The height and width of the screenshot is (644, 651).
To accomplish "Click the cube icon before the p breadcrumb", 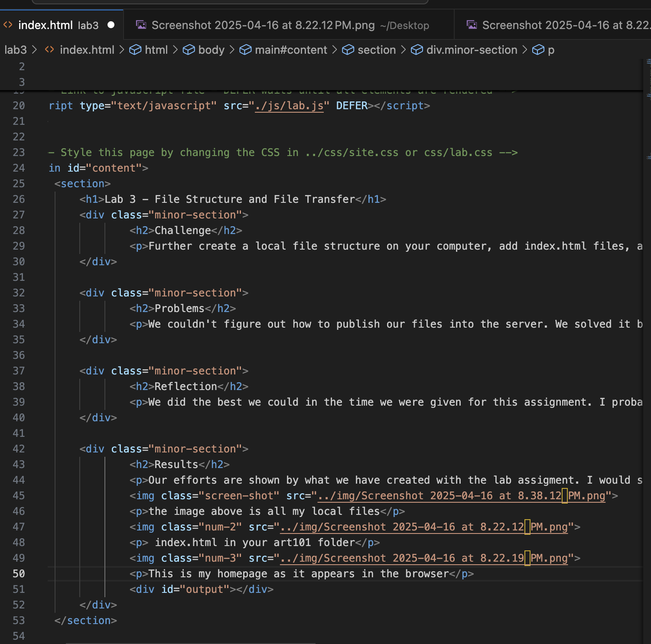I will tap(538, 50).
